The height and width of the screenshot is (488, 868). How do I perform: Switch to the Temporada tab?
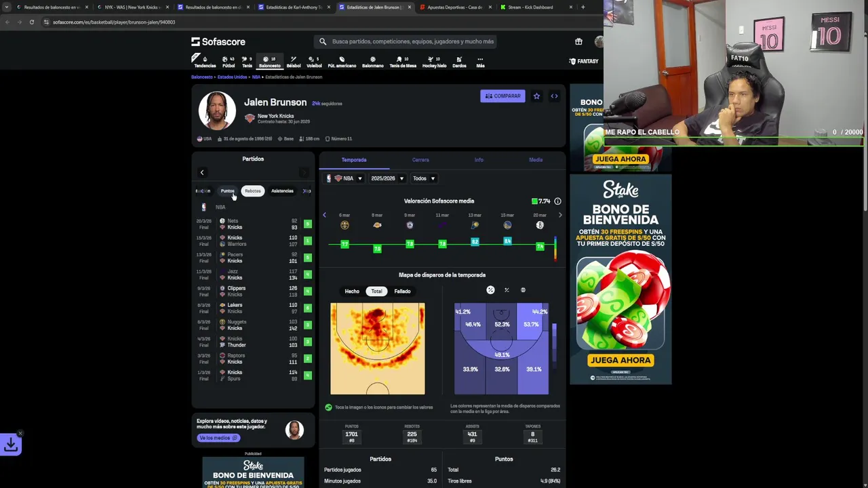(x=354, y=160)
